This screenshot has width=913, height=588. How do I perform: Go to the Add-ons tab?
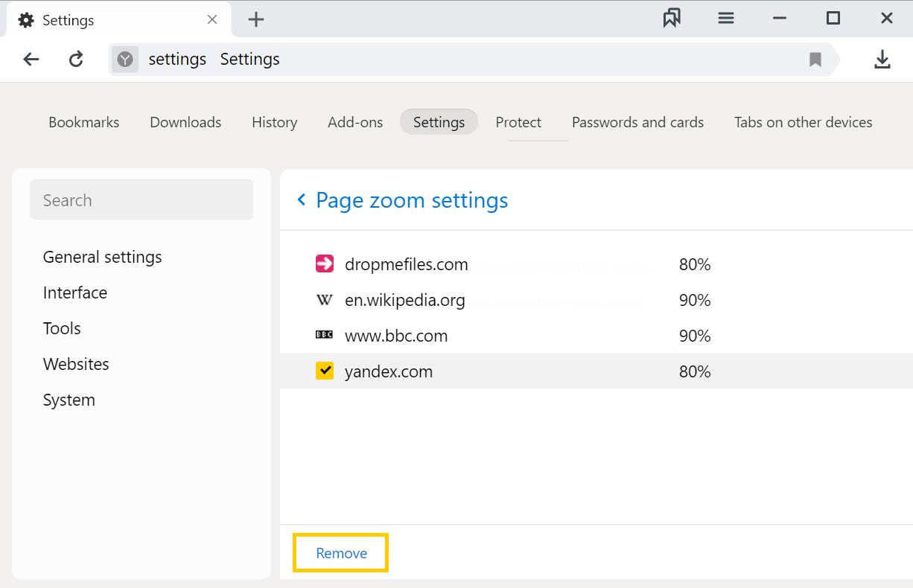pyautogui.click(x=355, y=122)
